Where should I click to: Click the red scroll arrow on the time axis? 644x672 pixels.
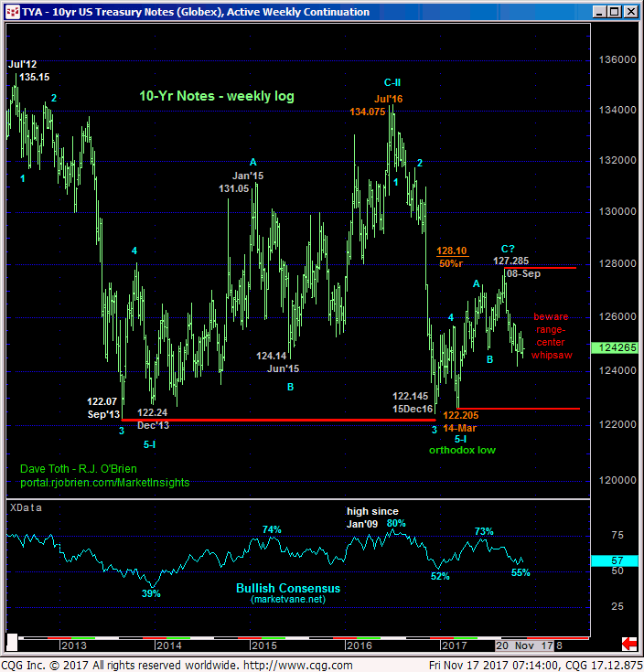click(628, 643)
